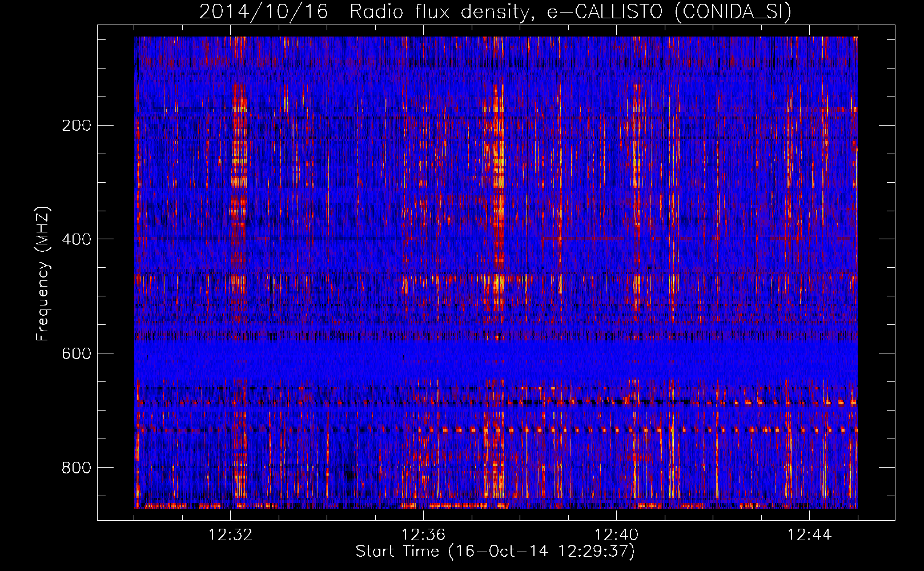Click the 600 frequency tick label
This screenshot has width=924, height=571.
77,353
